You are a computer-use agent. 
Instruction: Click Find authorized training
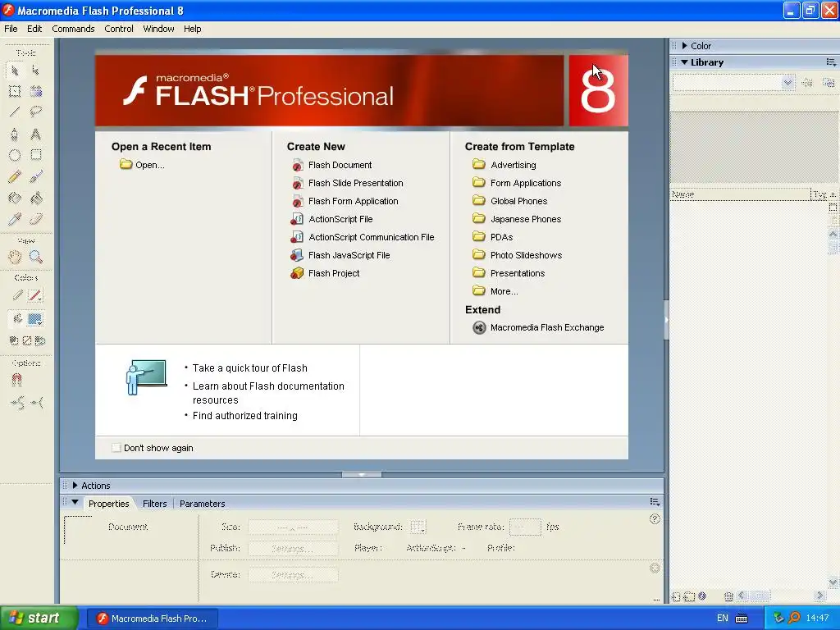click(x=244, y=416)
